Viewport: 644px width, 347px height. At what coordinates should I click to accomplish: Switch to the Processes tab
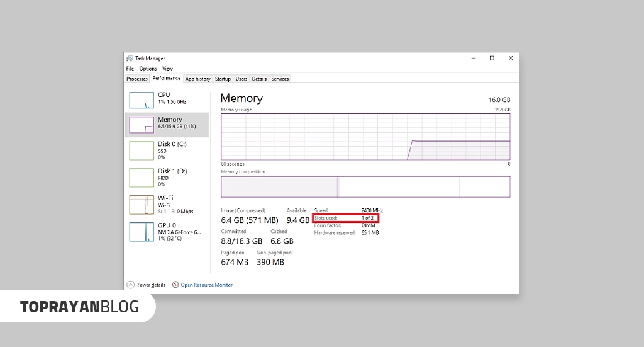(x=137, y=79)
